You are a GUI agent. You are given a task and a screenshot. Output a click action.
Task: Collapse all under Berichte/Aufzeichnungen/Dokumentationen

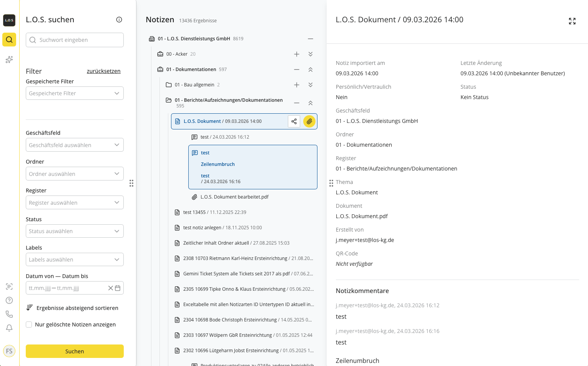[311, 103]
